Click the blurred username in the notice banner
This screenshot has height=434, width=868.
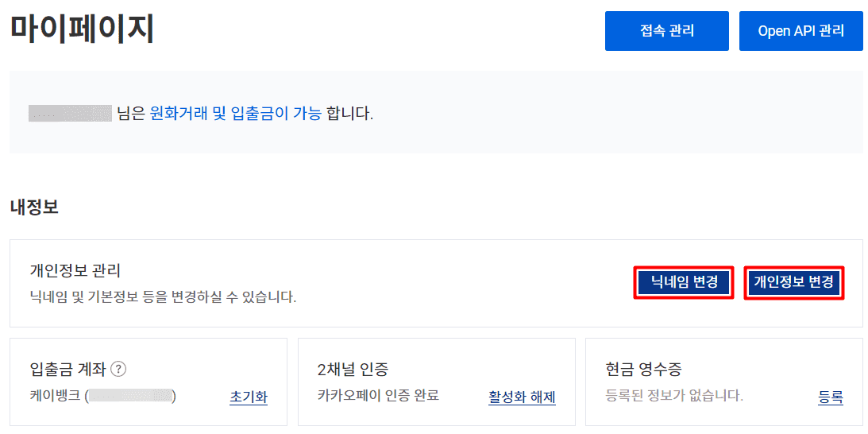70,113
